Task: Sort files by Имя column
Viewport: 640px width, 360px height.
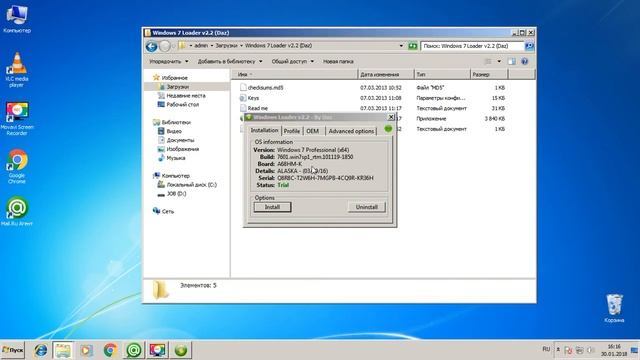Action: [295, 74]
